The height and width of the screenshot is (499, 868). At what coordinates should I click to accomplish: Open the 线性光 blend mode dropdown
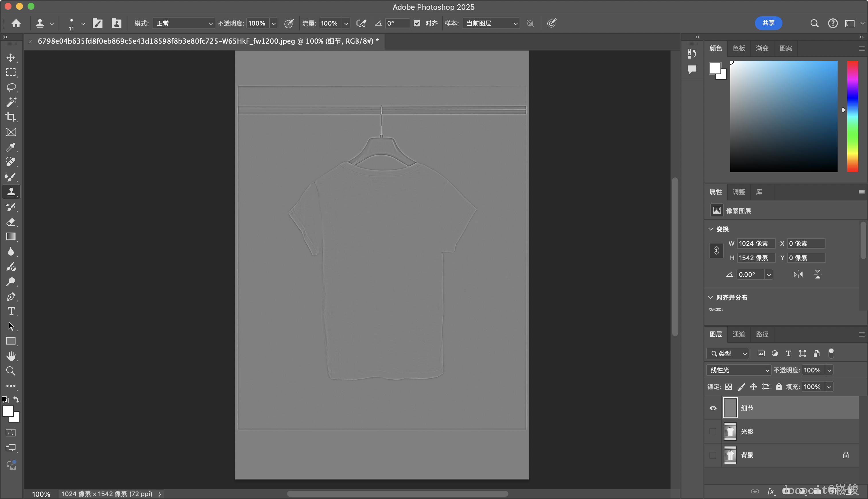point(739,370)
